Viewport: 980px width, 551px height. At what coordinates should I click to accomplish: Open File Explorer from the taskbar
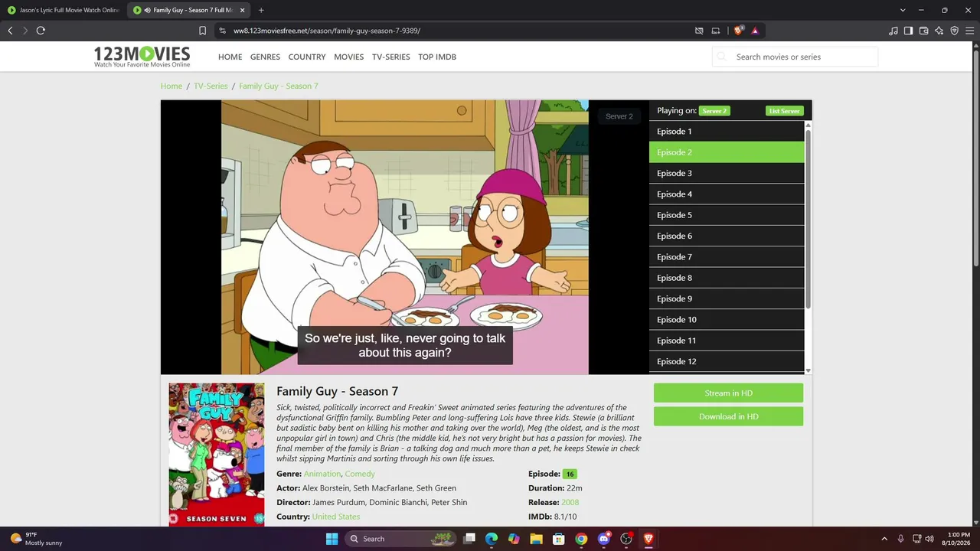[x=536, y=539]
